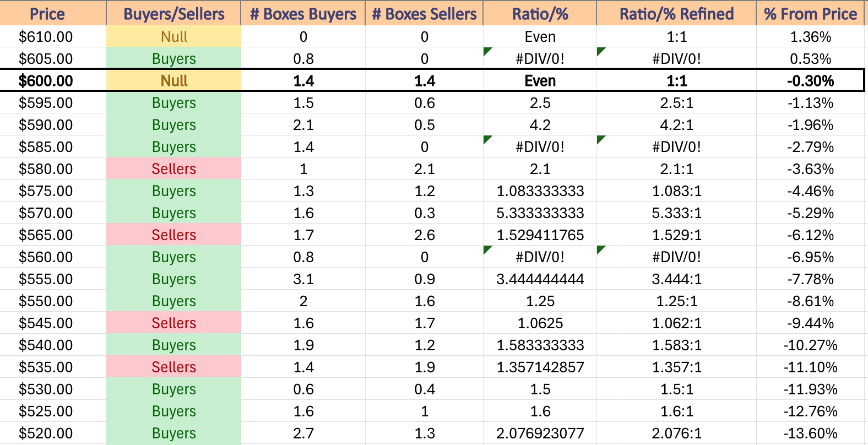
Task: Click the $525.00 price cell
Action: (x=53, y=411)
